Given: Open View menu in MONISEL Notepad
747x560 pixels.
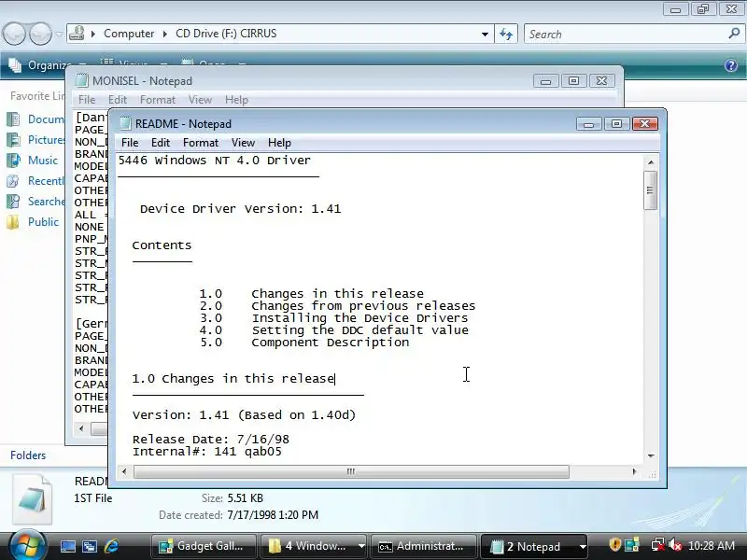Looking at the screenshot, I should 200,100.
